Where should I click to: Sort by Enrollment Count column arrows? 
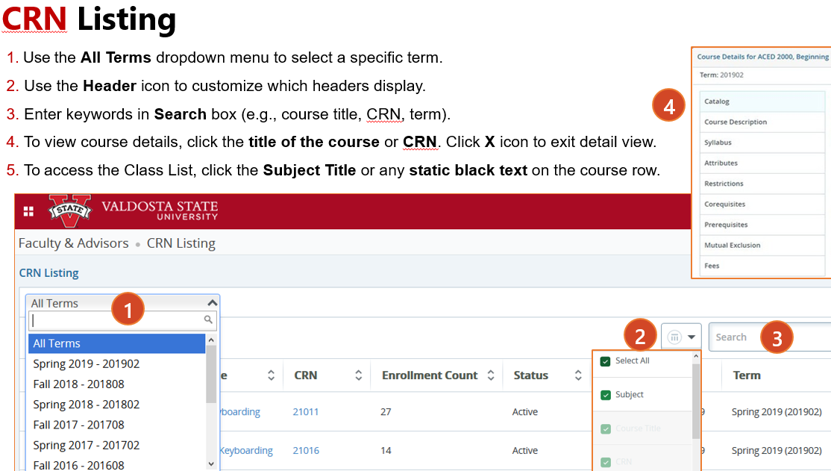(490, 375)
